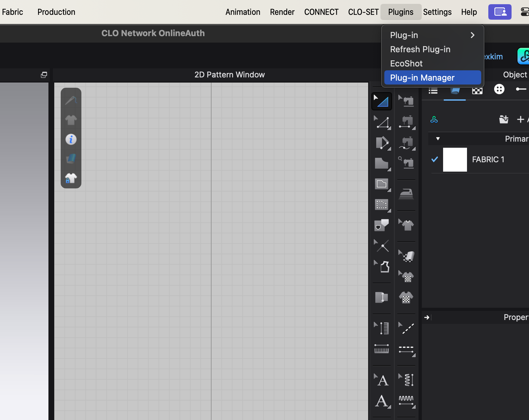Screen dimensions: 529x420
Task: Choose the large Pattern Annotation A tool
Action: 382,401
